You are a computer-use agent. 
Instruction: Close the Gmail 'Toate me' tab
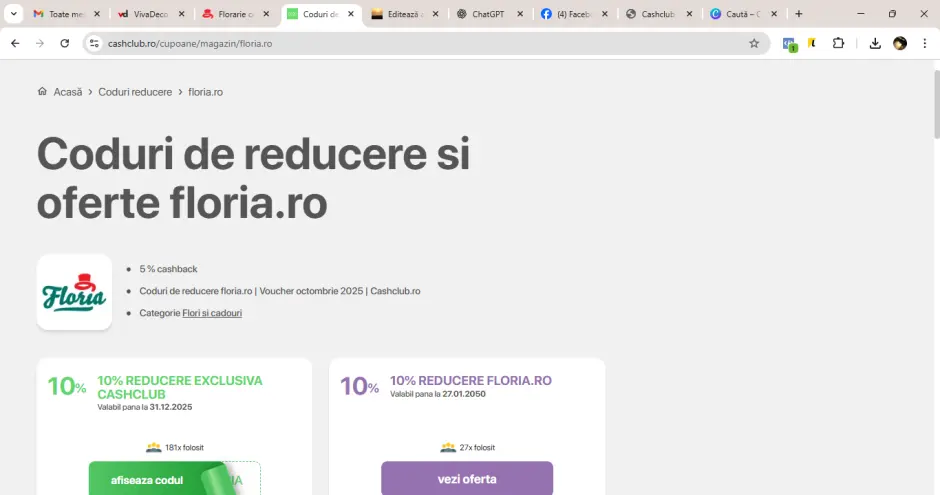point(97,14)
